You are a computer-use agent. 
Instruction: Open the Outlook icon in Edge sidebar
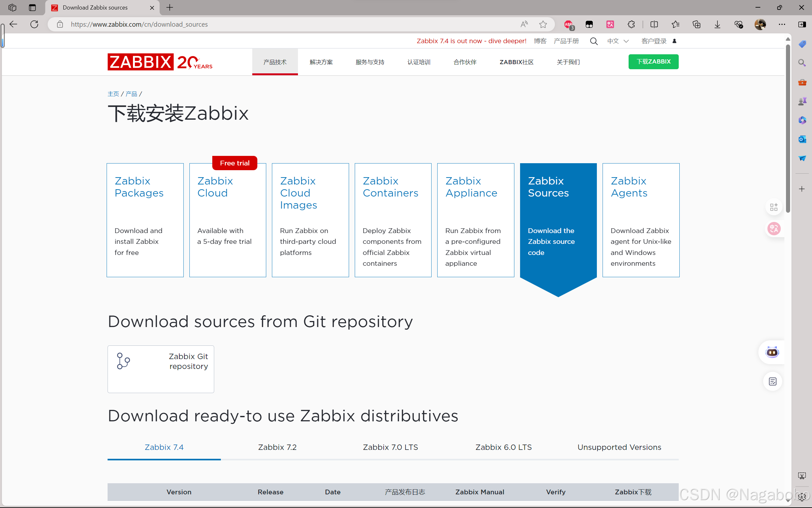point(802,139)
